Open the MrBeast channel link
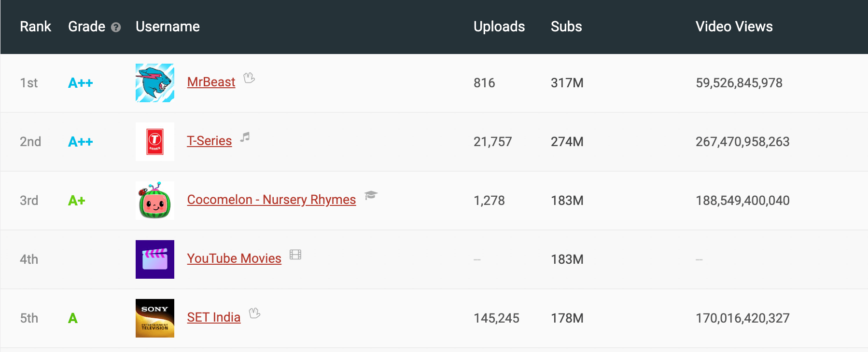Image resolution: width=868 pixels, height=352 pixels. click(x=210, y=82)
